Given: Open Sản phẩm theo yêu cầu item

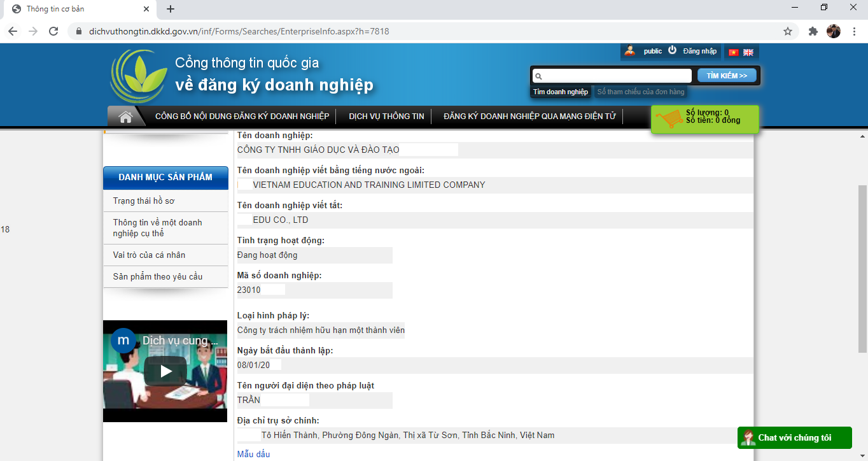Looking at the screenshot, I should point(158,277).
